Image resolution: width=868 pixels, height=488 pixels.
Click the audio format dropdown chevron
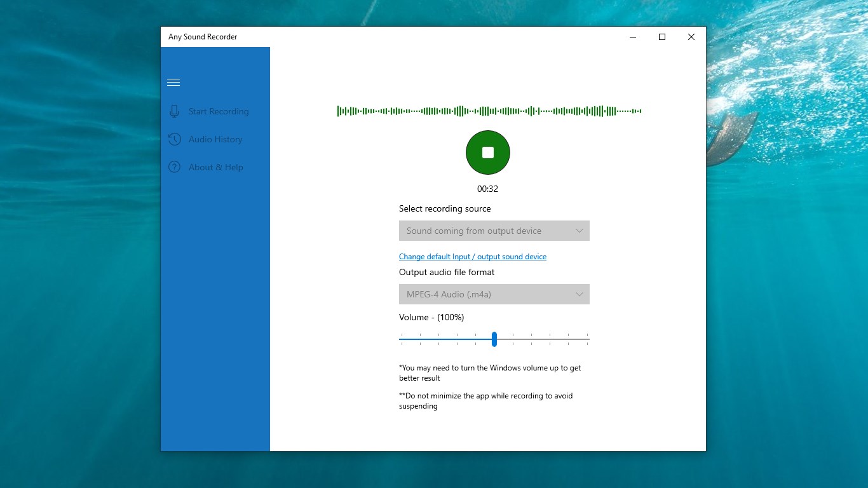coord(579,294)
